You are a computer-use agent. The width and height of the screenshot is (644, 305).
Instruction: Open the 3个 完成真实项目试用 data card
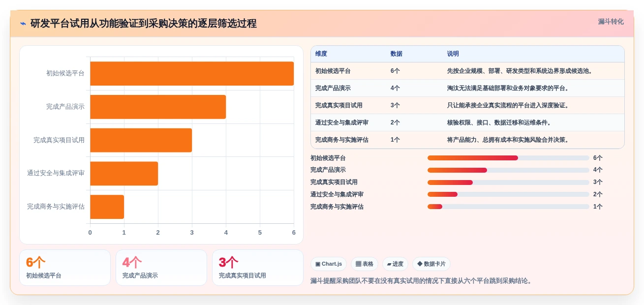tap(258, 268)
